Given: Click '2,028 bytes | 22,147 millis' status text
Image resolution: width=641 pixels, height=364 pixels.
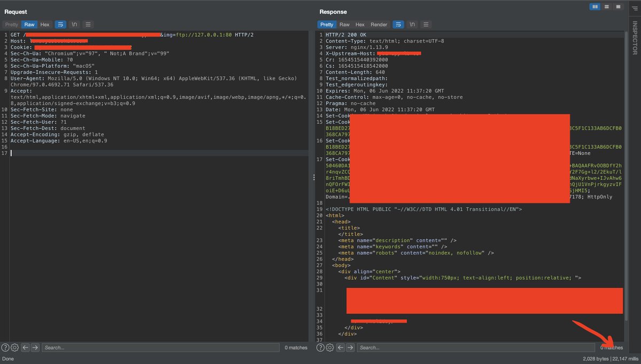Looking at the screenshot, I should (611, 359).
